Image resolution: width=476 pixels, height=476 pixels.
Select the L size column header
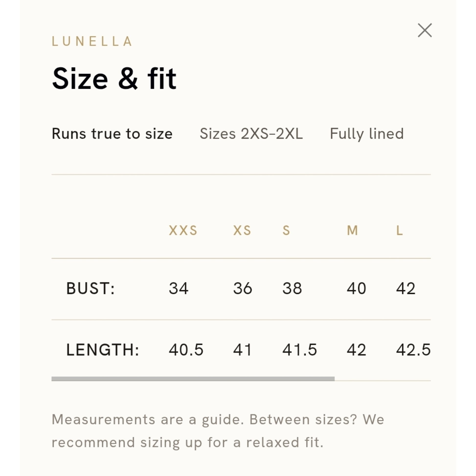[399, 231]
